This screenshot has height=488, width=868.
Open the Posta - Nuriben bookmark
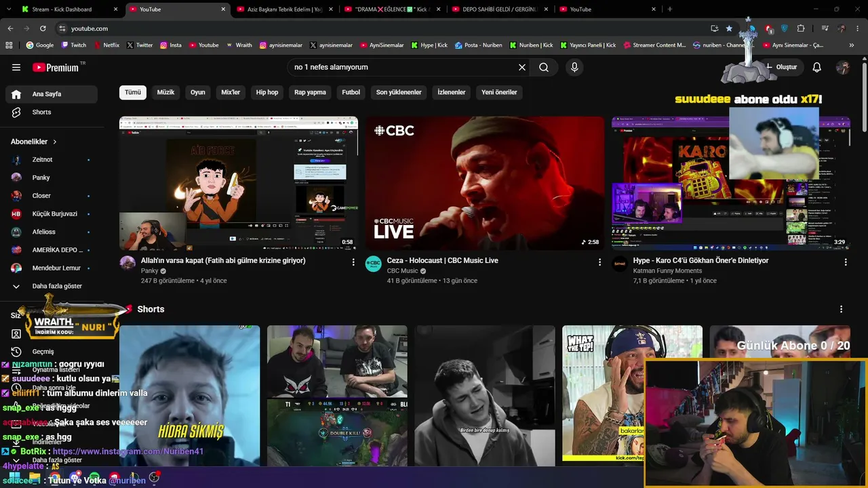478,45
